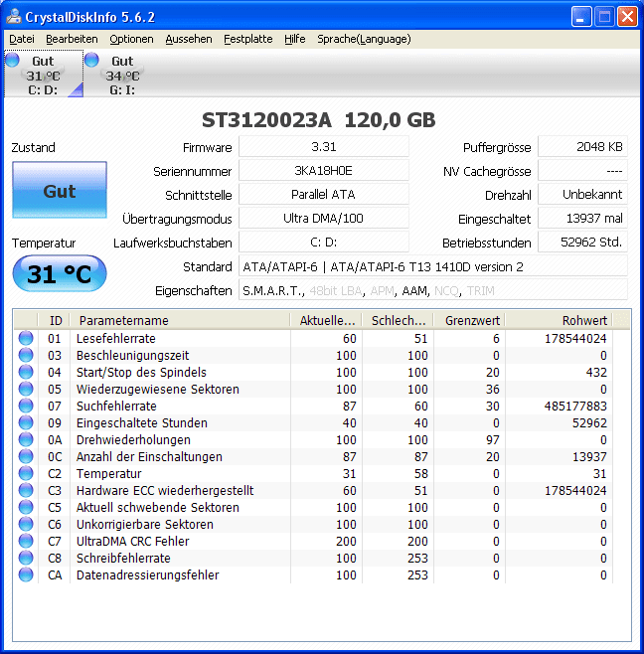Click the Firmware field showing 3.31

tap(324, 147)
